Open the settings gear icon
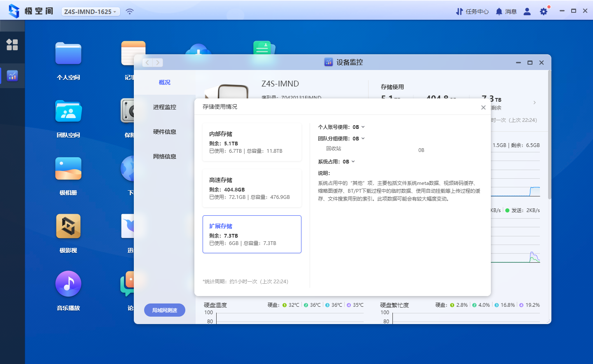The image size is (593, 364). coord(544,12)
